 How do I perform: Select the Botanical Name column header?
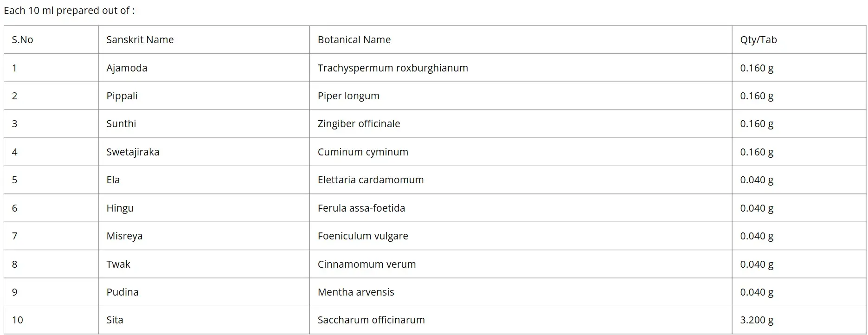521,40
